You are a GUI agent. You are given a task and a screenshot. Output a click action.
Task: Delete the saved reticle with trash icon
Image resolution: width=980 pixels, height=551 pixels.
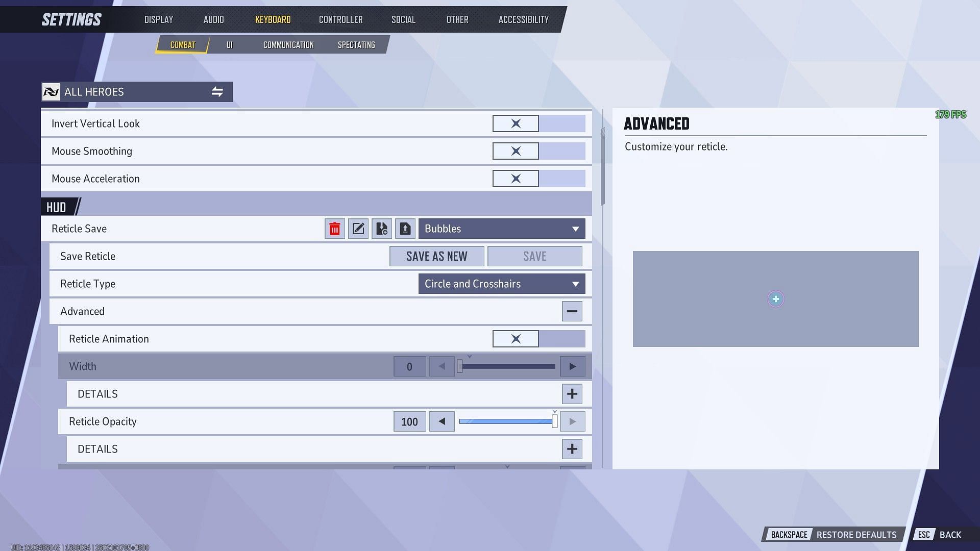(335, 229)
